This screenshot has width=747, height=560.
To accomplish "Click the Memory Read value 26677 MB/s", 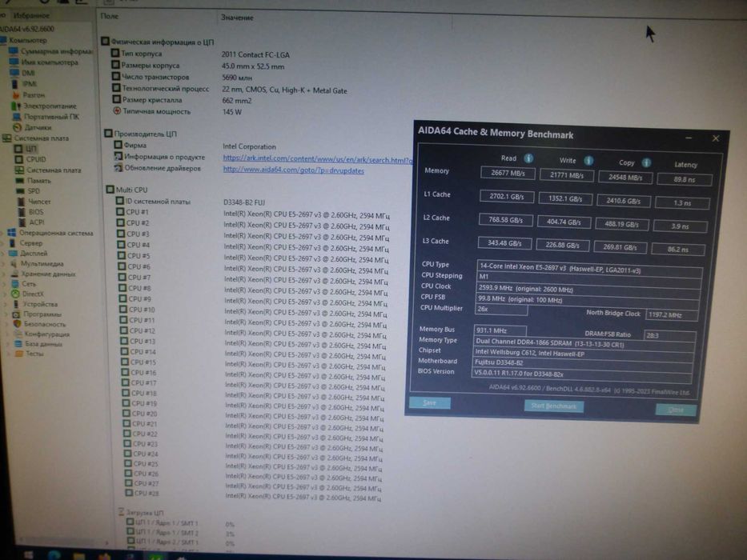I will click(x=508, y=174).
